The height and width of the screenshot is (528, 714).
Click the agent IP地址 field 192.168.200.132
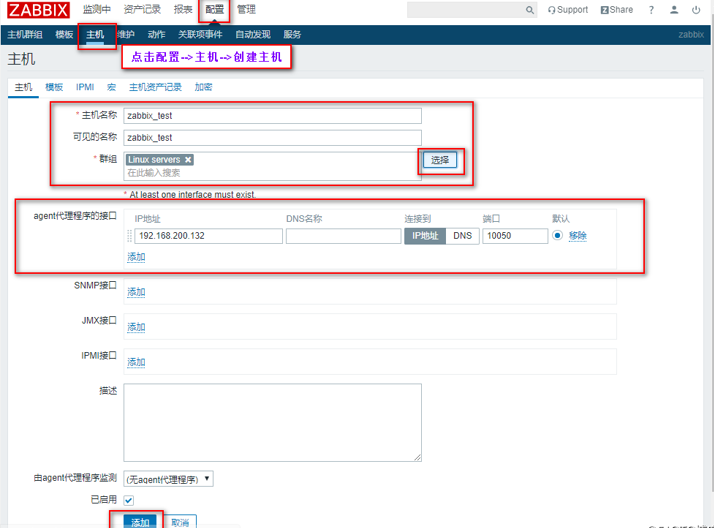[x=209, y=236]
